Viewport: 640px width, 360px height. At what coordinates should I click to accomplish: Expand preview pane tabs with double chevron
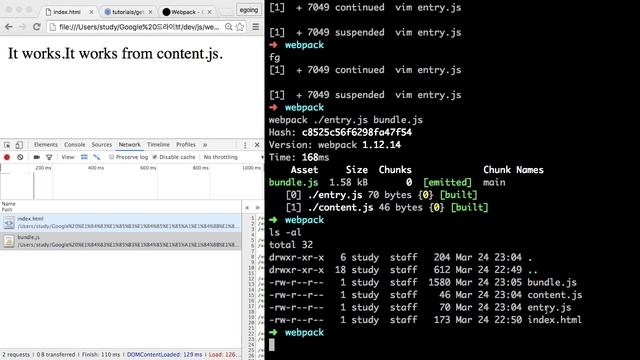click(258, 208)
